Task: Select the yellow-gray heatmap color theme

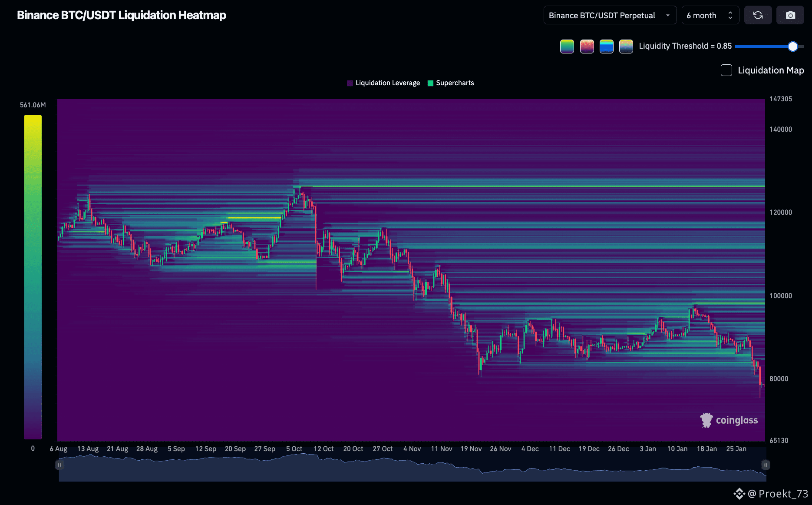Action: pos(626,46)
